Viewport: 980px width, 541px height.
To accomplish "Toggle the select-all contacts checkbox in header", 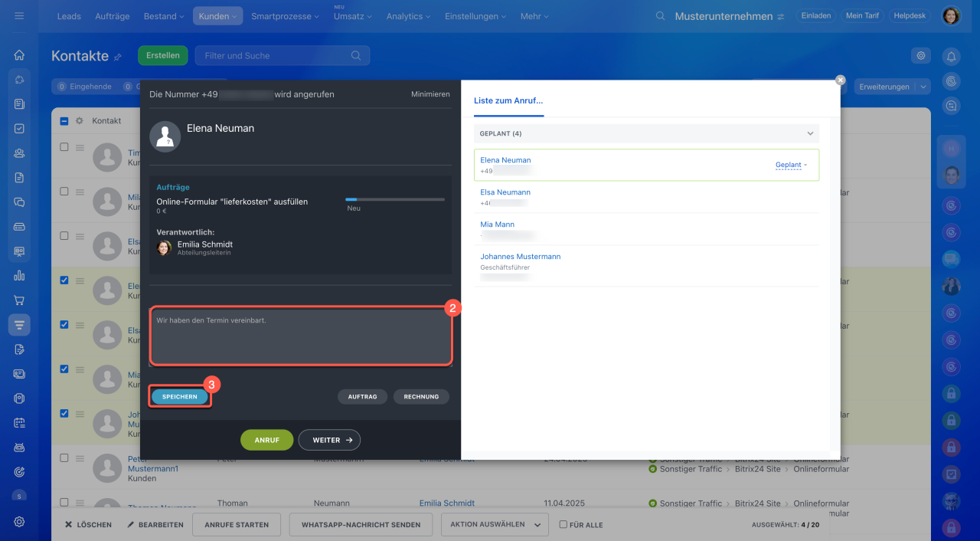I will click(64, 121).
